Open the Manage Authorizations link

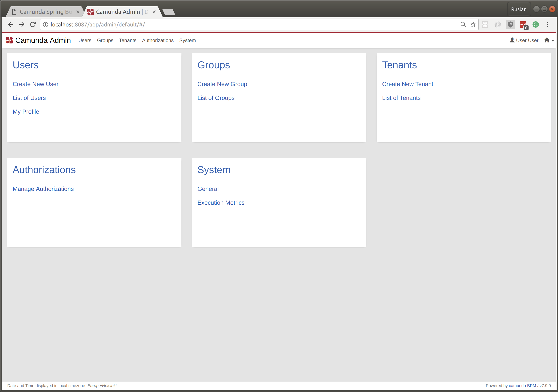[43, 189]
